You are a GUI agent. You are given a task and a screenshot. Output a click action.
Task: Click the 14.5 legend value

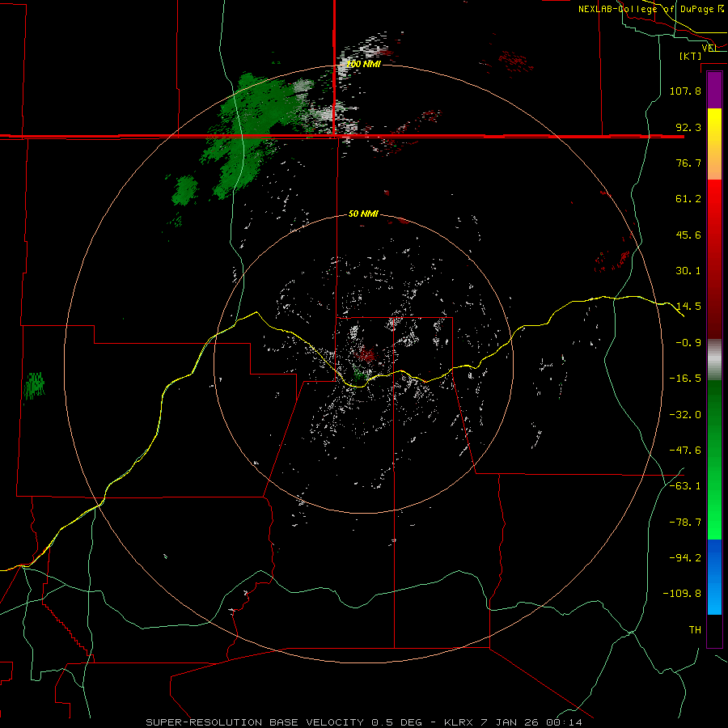point(688,307)
